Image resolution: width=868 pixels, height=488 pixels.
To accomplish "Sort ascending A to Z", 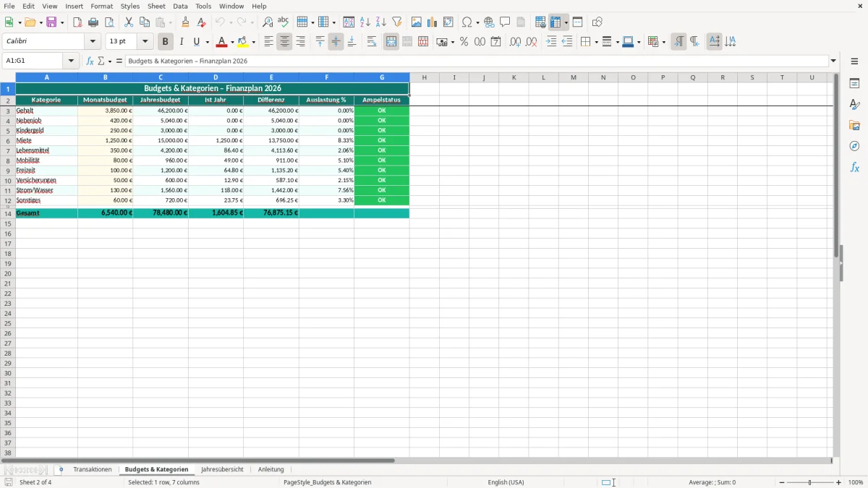I will pyautogui.click(x=365, y=22).
